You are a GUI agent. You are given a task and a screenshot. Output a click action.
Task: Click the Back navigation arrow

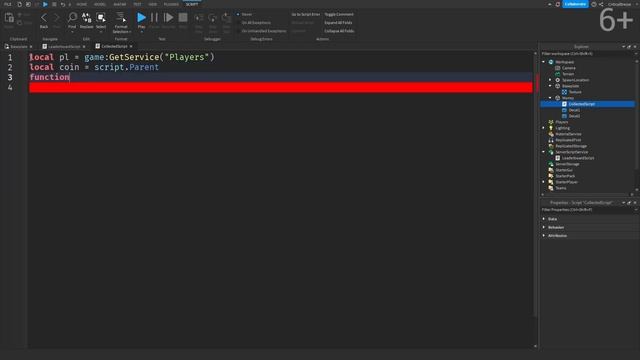(44, 20)
